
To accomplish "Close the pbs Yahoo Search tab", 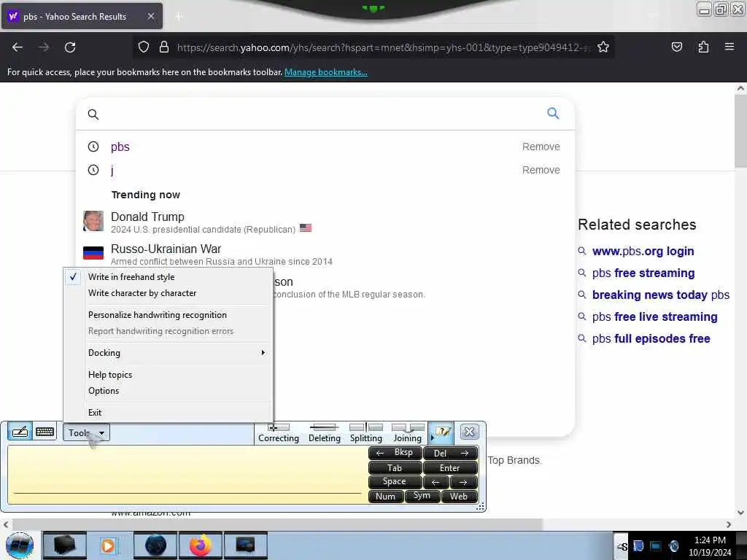I will (x=151, y=16).
